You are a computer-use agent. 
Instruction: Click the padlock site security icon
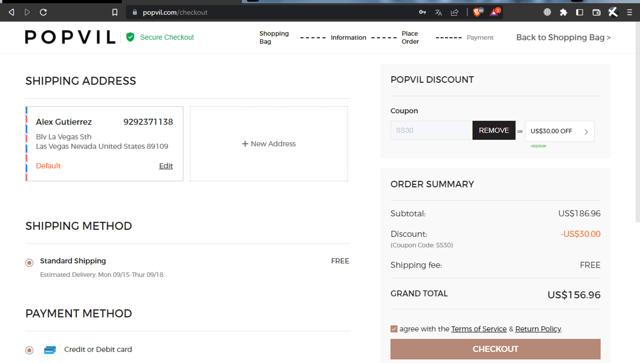click(x=135, y=12)
